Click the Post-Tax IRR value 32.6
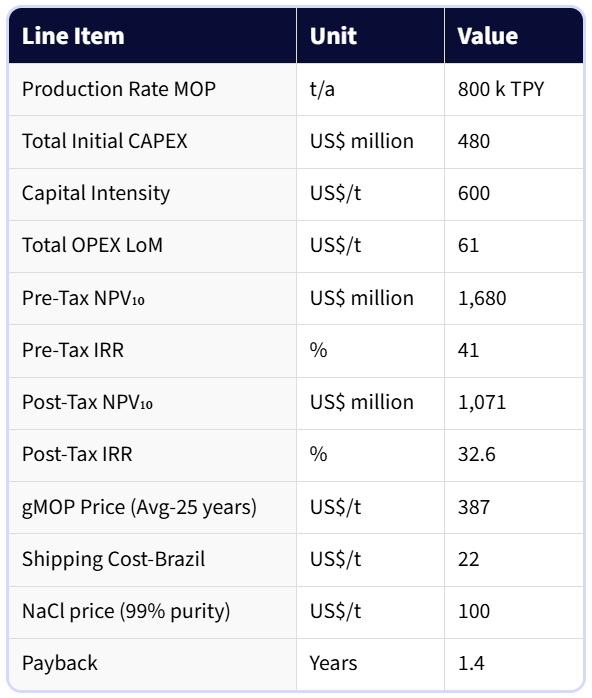Viewport: 592px width, 698px height. coord(476,454)
